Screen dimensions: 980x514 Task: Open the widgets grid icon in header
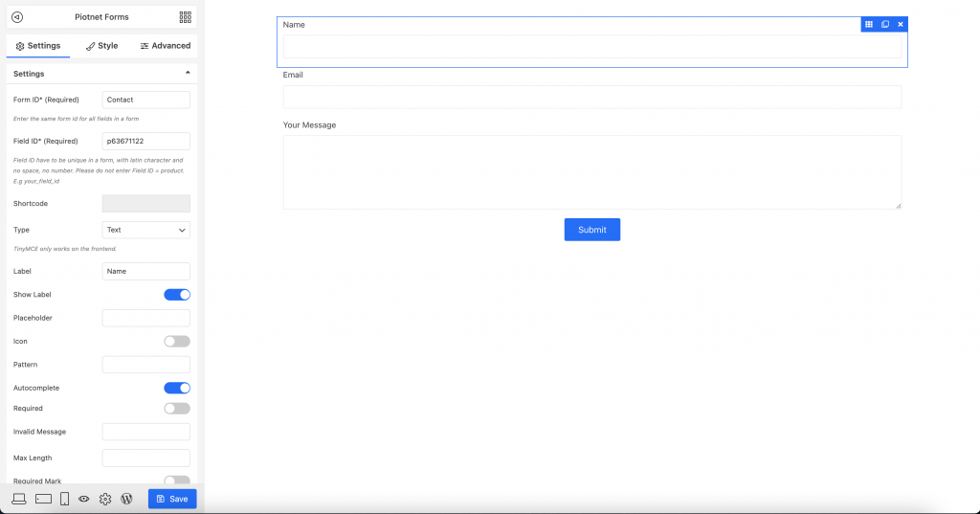tap(185, 17)
